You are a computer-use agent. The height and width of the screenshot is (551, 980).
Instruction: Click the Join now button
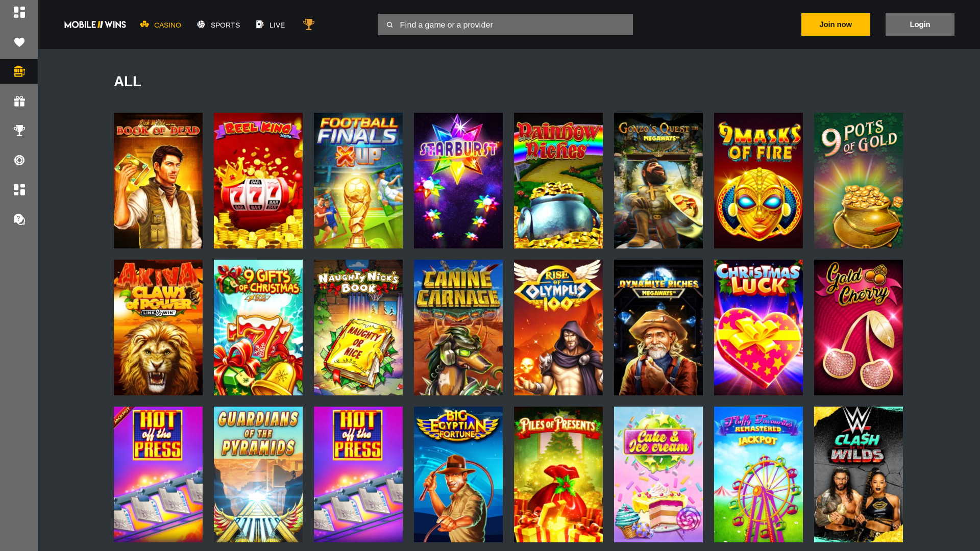(836, 24)
